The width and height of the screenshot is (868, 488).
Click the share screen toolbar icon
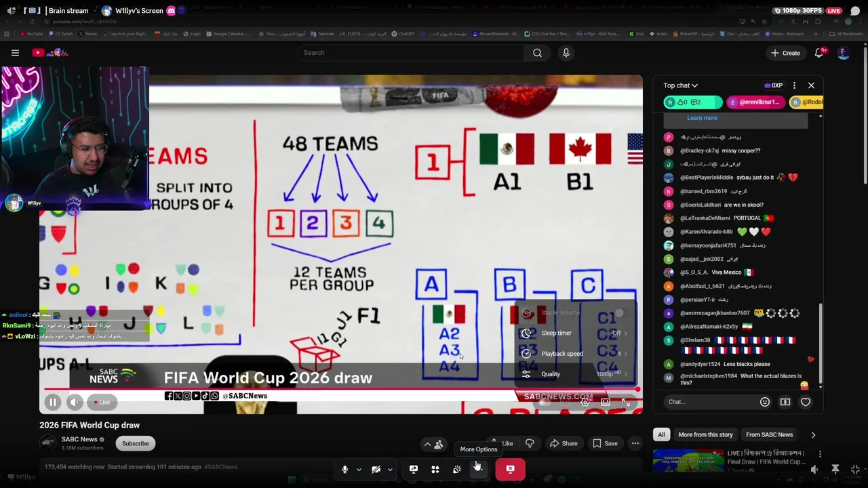pyautogui.click(x=414, y=469)
